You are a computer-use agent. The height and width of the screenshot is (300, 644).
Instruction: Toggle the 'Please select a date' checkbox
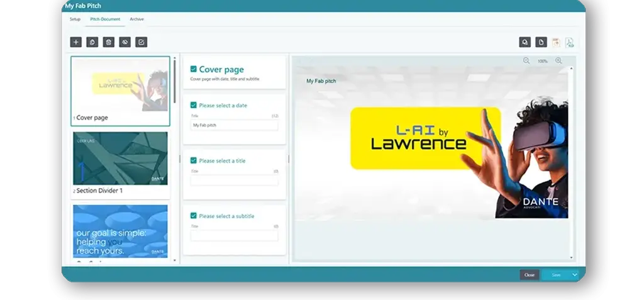(194, 105)
